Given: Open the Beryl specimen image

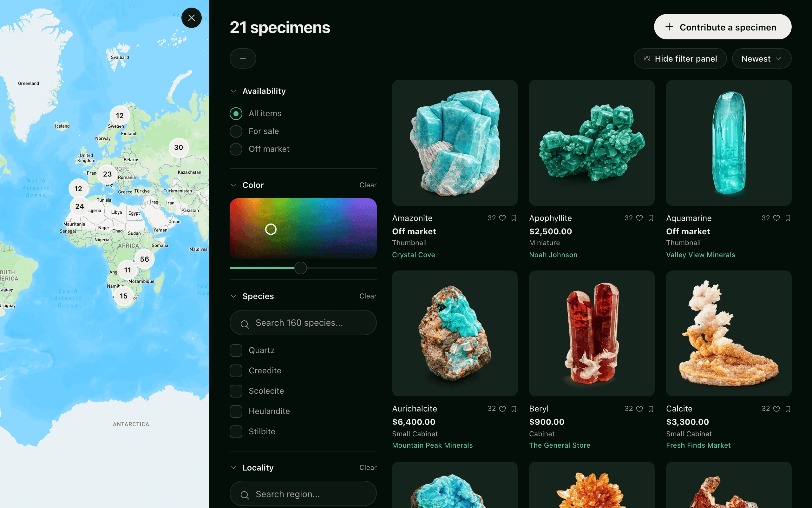Looking at the screenshot, I should point(592,333).
